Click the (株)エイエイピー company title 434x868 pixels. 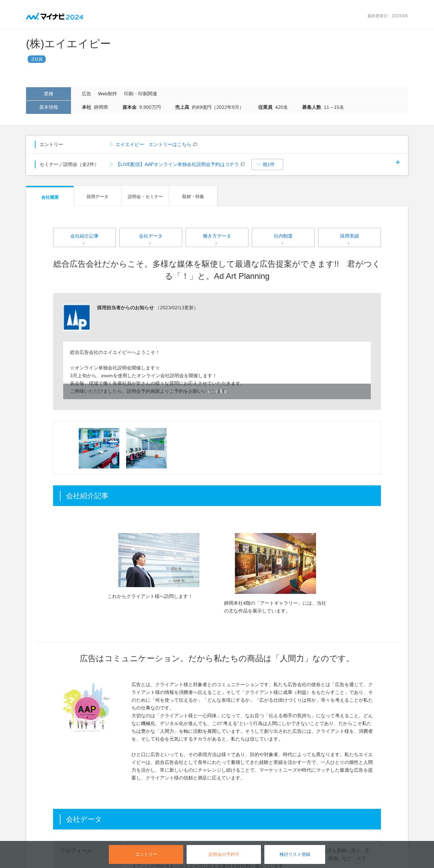(x=68, y=44)
